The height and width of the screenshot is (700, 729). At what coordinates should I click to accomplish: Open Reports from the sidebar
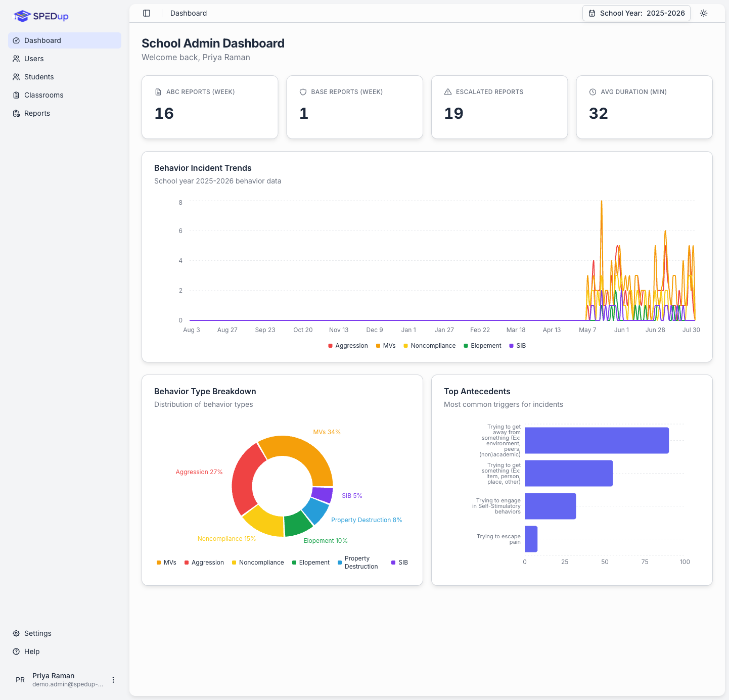point(65,113)
